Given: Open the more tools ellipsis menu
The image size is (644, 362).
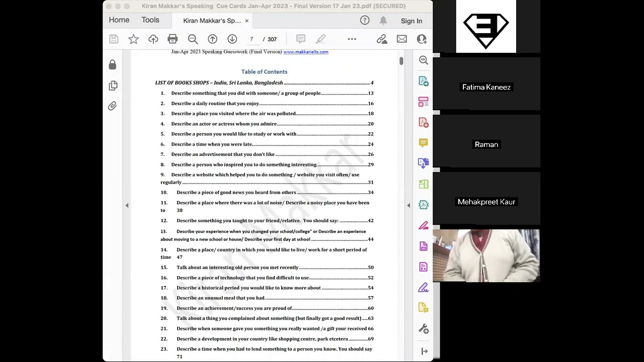Looking at the screenshot, I should [352, 39].
